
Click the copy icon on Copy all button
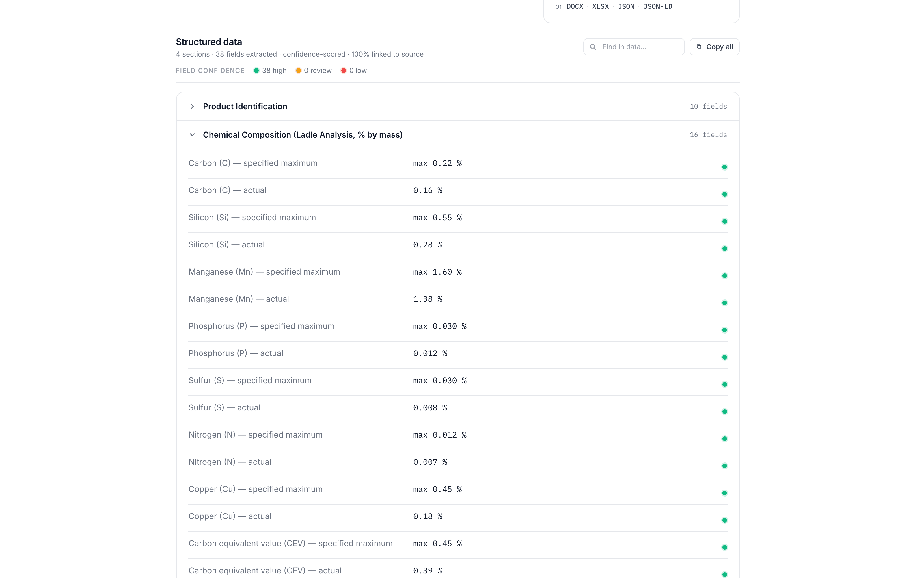click(x=699, y=47)
